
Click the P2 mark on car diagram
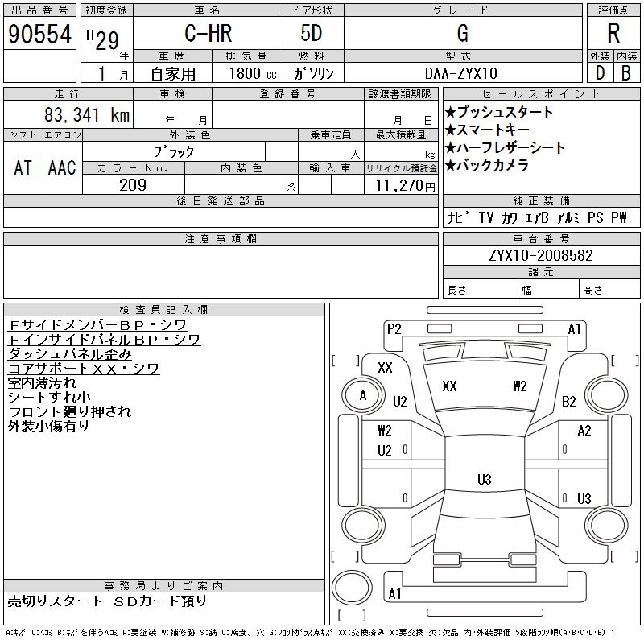pyautogui.click(x=394, y=328)
